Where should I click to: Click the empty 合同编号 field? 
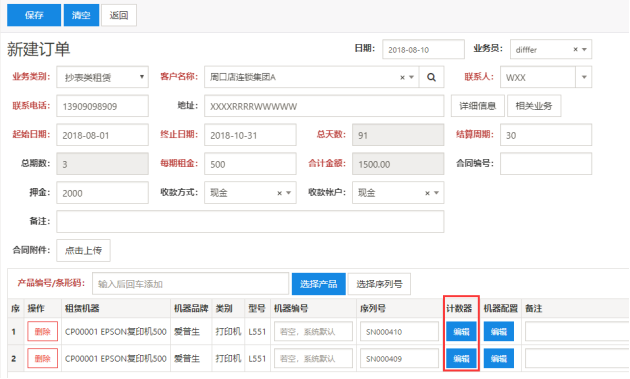tap(546, 164)
